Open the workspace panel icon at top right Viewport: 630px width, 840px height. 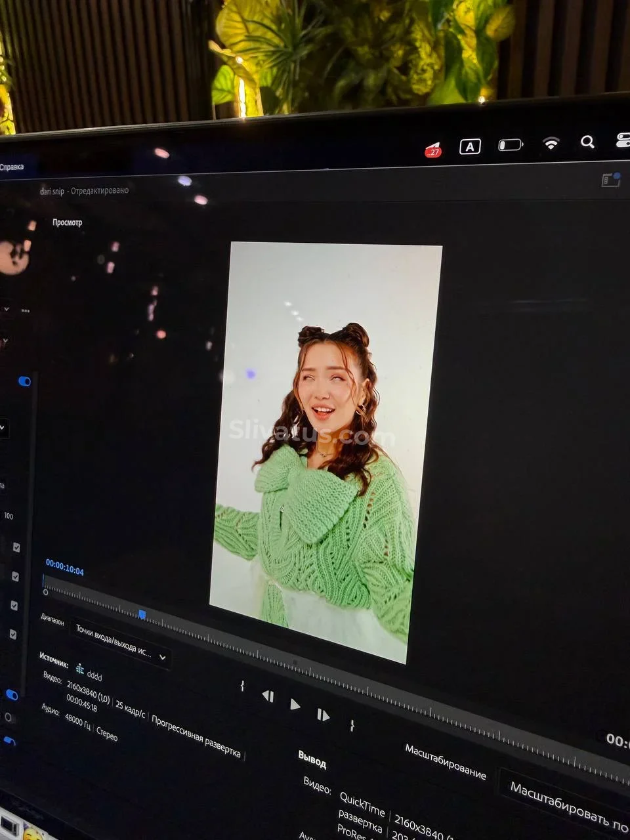pyautogui.click(x=611, y=180)
